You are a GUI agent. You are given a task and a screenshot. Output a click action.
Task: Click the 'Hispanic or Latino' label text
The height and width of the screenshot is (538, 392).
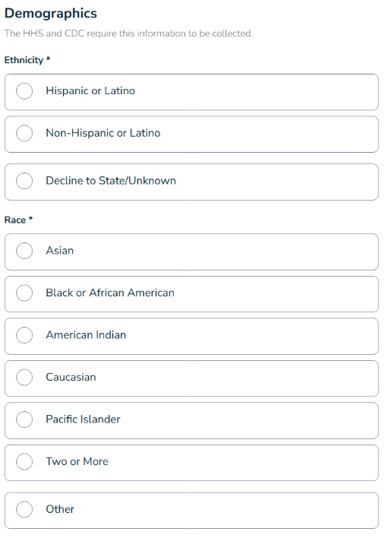coord(90,91)
